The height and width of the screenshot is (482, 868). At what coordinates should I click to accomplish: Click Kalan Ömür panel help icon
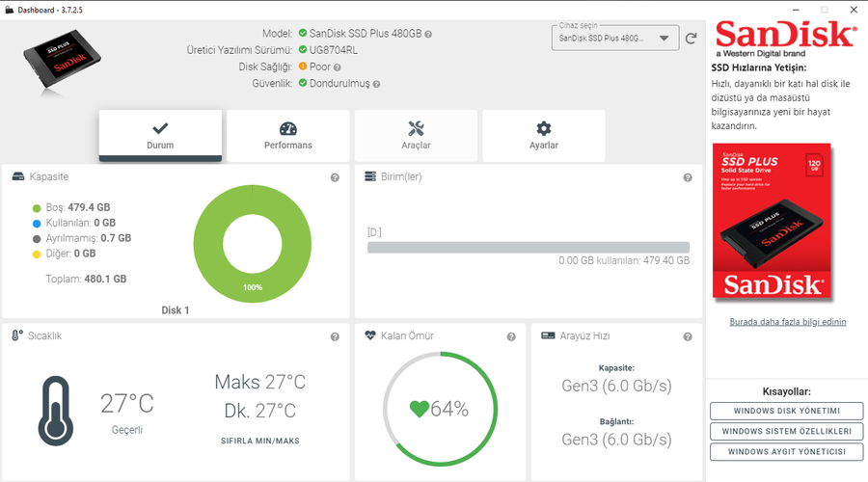point(511,336)
